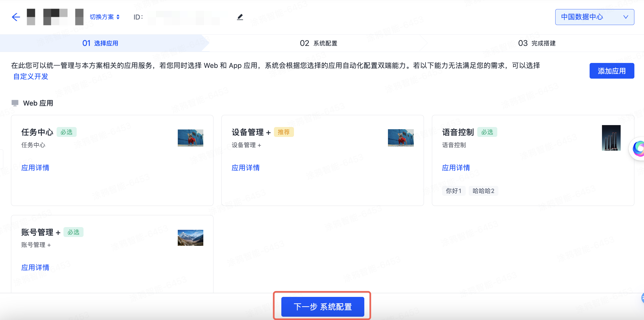This screenshot has height=320, width=644.
Task: Toggle the 你好1 tag on 语音控制 card
Action: pos(454,191)
